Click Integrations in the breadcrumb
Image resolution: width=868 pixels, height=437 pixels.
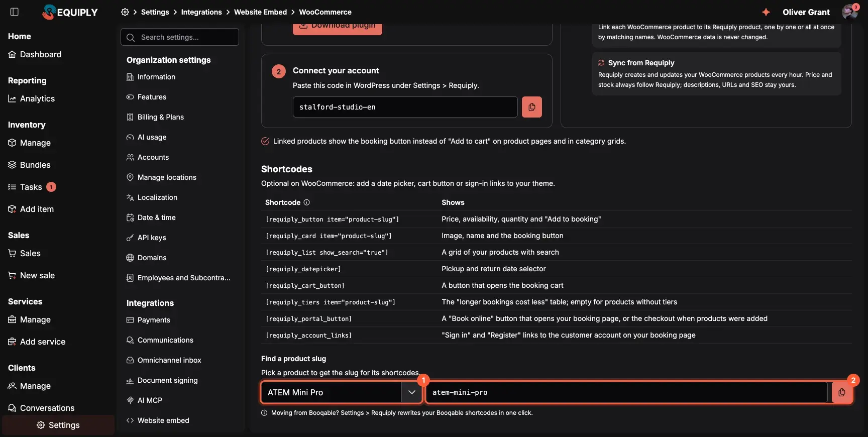coord(201,12)
